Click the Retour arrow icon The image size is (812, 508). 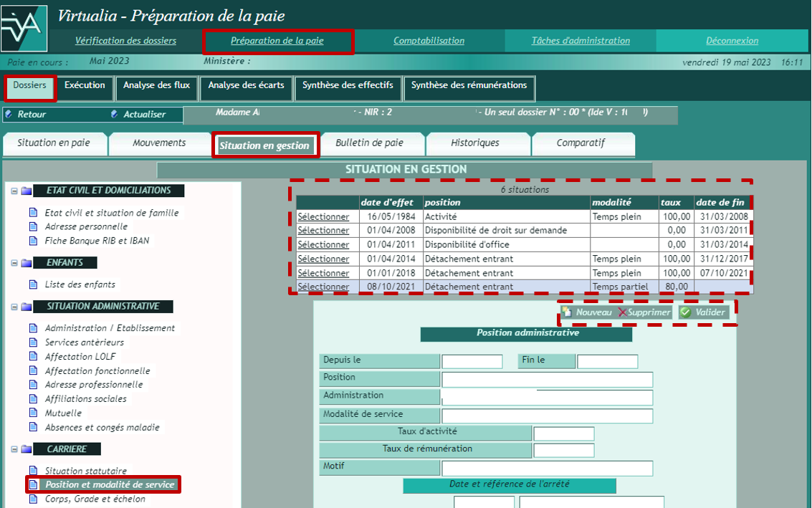click(9, 114)
